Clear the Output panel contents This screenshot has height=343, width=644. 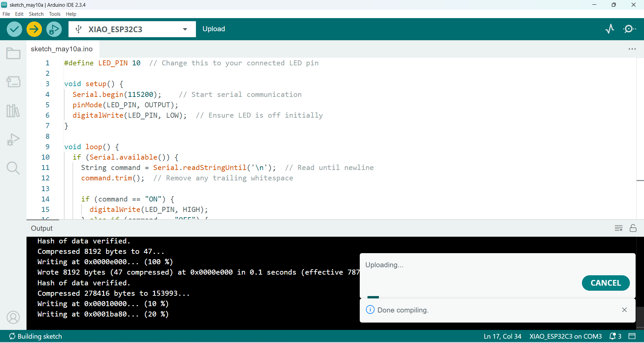pos(618,228)
